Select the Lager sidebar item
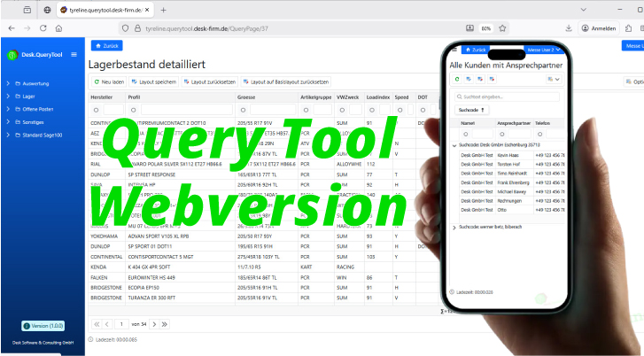Image resolution: width=644 pixels, height=356 pixels. [x=28, y=96]
